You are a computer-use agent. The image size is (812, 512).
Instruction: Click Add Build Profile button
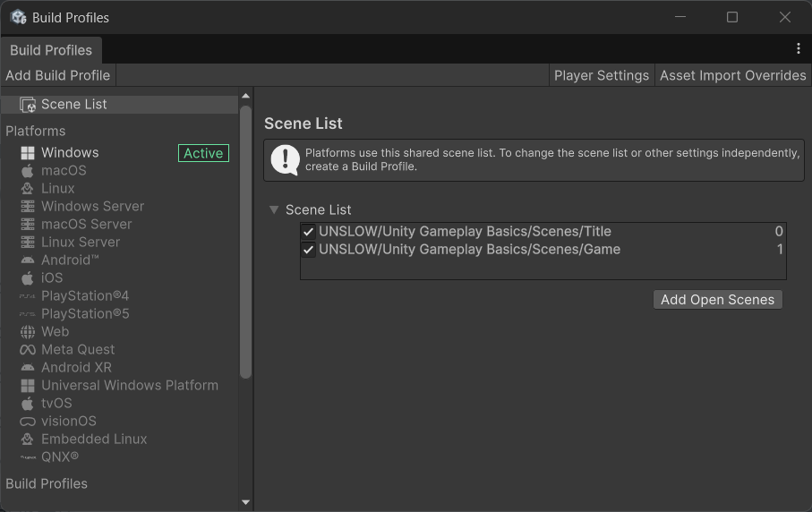tap(58, 75)
